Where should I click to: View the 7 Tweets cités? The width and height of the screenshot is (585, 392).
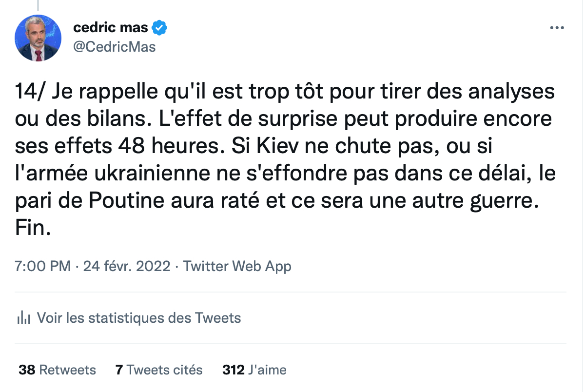pyautogui.click(x=159, y=370)
